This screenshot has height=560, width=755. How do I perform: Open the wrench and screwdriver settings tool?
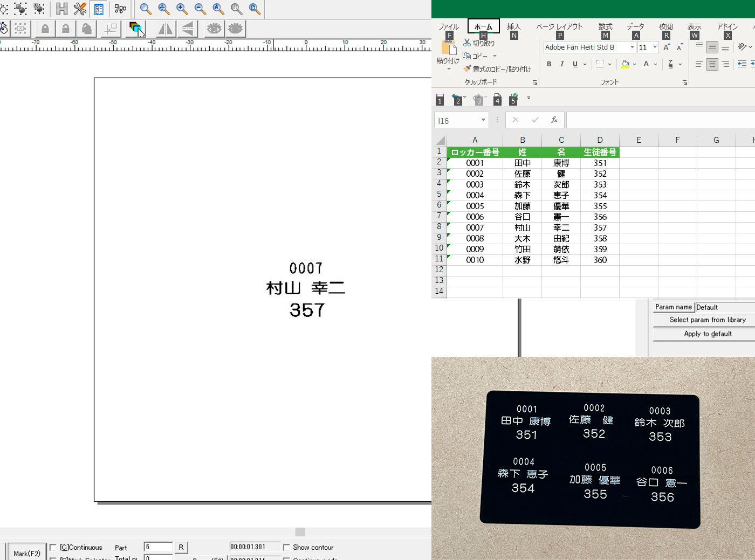point(80,9)
